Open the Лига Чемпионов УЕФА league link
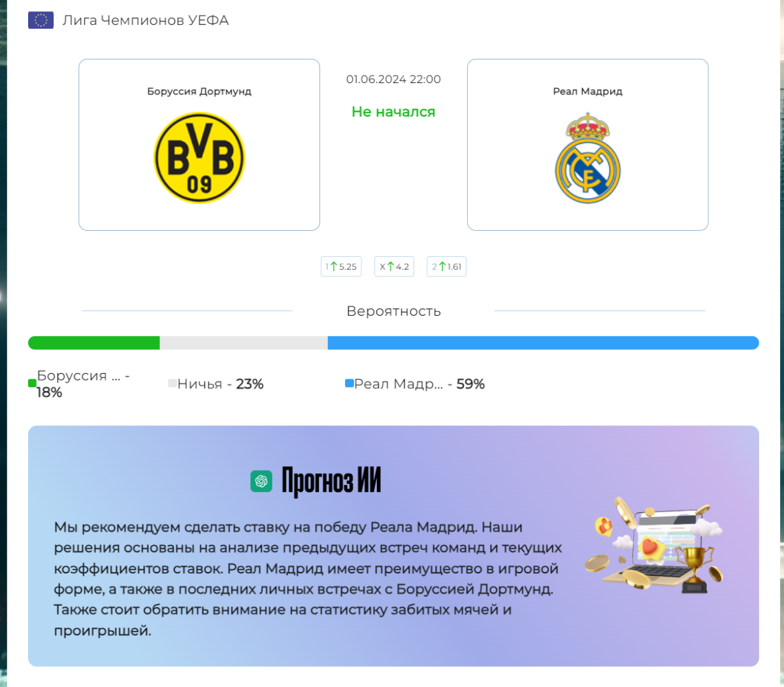The height and width of the screenshot is (687, 784). [x=146, y=20]
